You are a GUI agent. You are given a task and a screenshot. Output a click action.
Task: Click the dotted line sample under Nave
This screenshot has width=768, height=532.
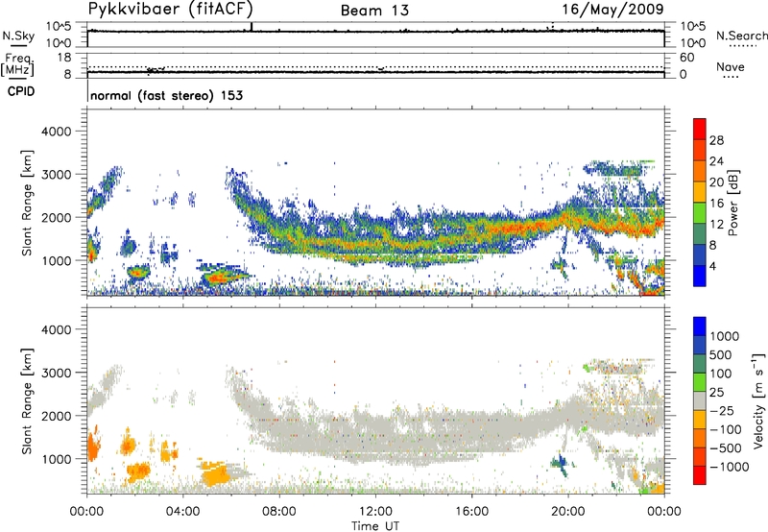coord(731,78)
